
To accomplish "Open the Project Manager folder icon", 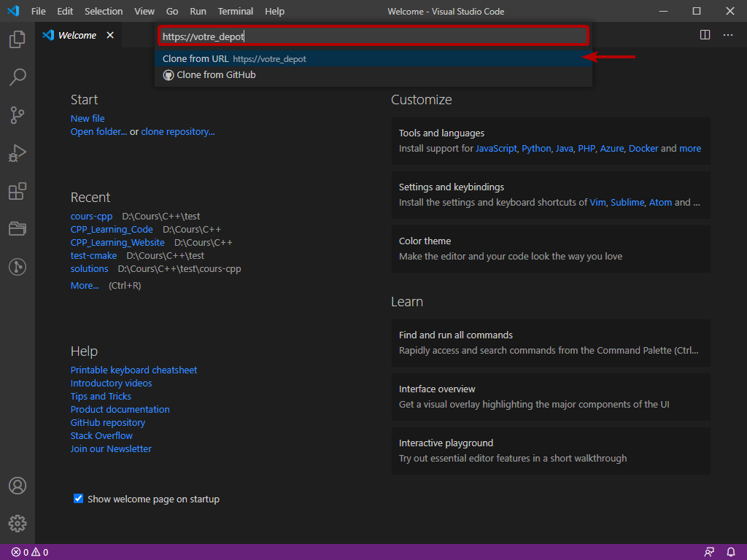I will point(18,229).
